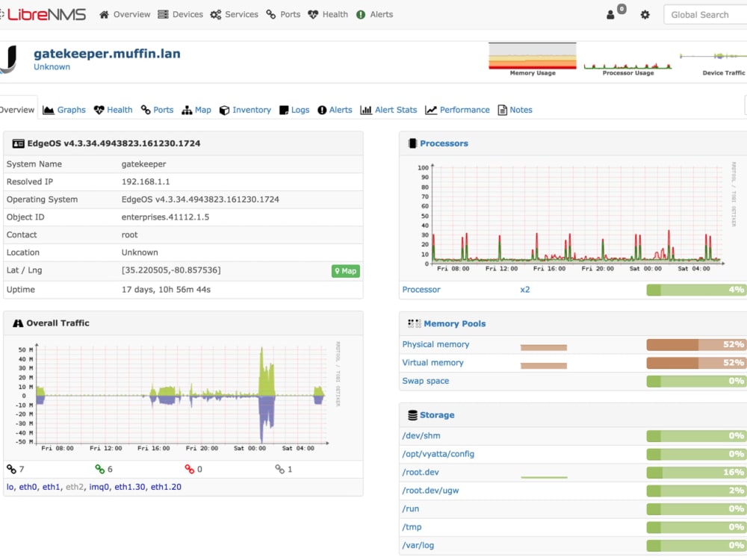
Task: Click the Processor 4% usage bar
Action: (696, 290)
